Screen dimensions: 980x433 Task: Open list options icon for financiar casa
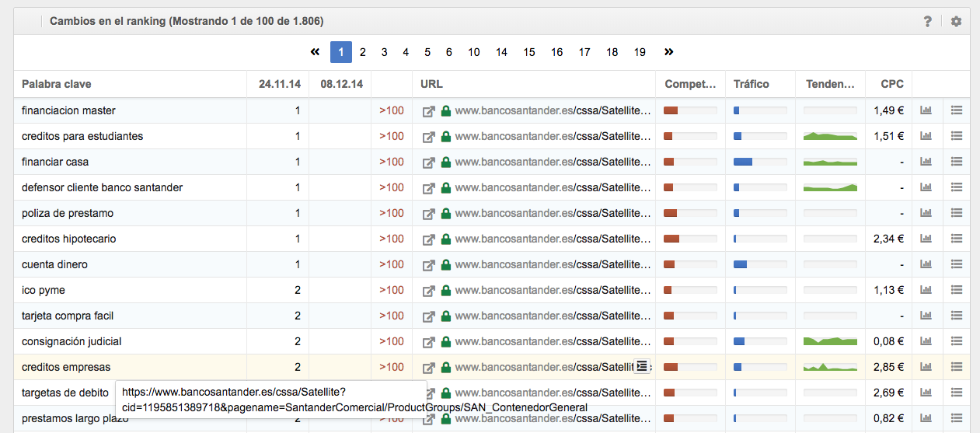point(957,162)
